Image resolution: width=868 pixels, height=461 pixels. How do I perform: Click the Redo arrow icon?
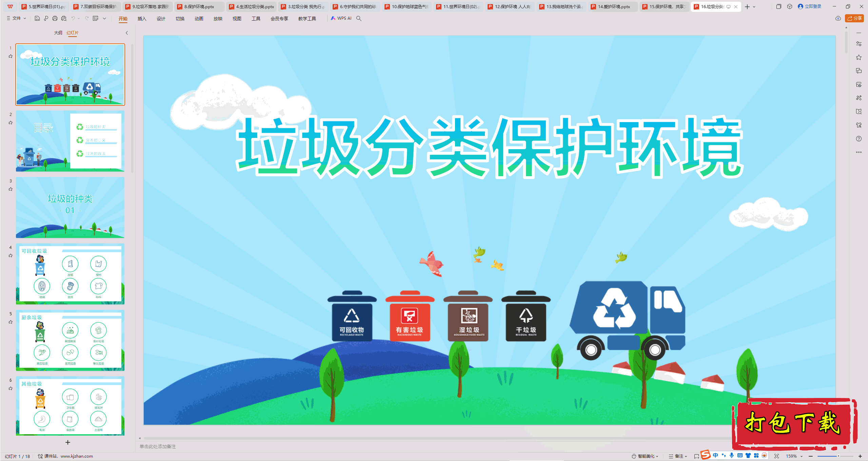[x=87, y=18]
